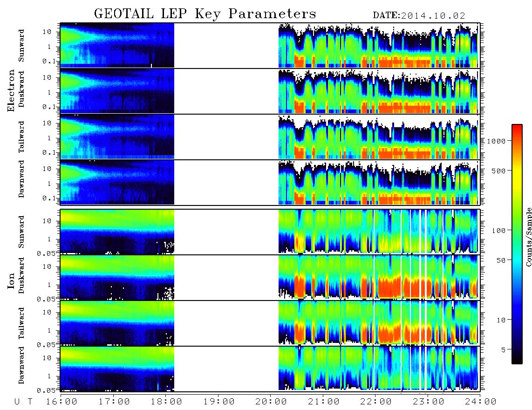
Task: Click the Ion Dawnward spectrogram before 18:00
Action: (117, 369)
